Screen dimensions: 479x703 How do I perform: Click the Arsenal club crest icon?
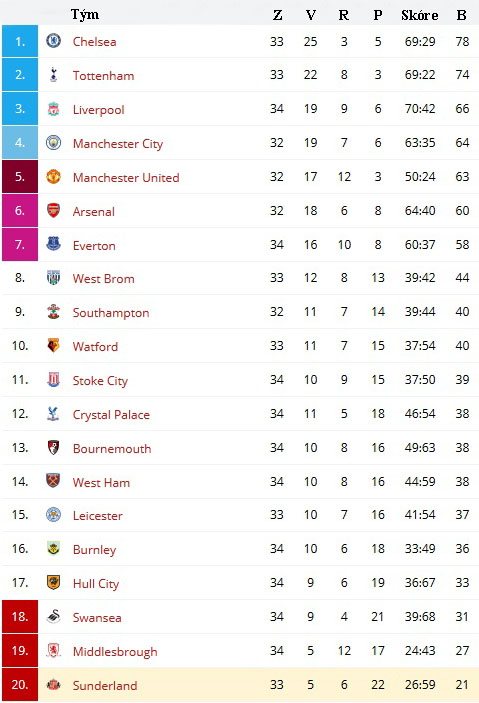[53, 210]
